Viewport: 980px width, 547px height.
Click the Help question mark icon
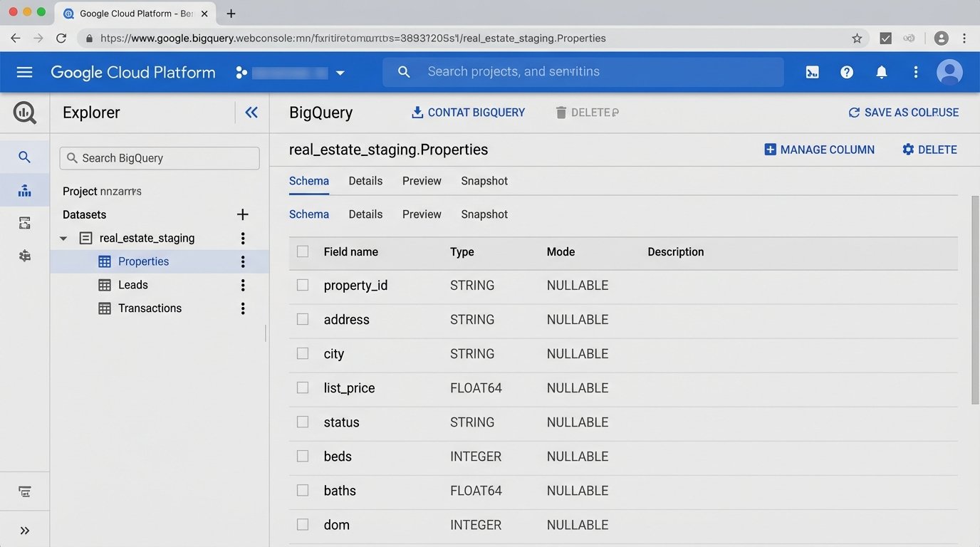[x=846, y=72]
